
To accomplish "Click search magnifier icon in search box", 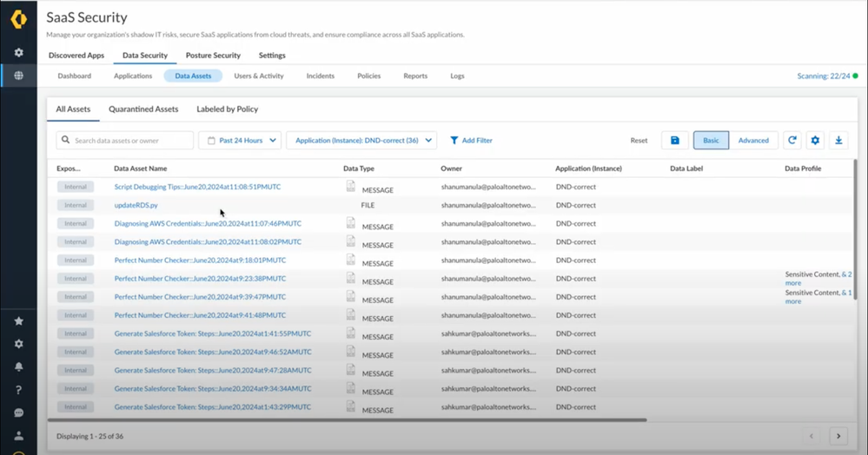I will pos(65,140).
